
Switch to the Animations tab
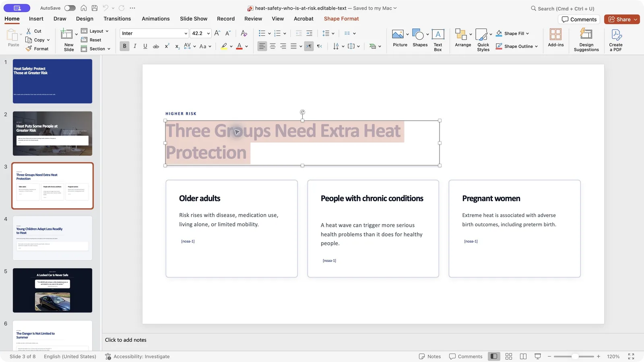(155, 19)
